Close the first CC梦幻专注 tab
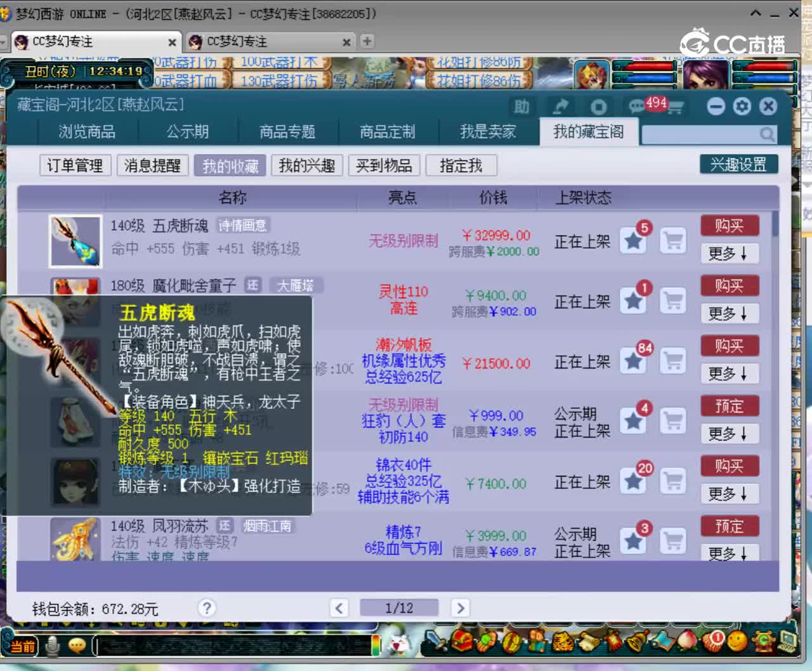812x671 pixels. (x=172, y=42)
